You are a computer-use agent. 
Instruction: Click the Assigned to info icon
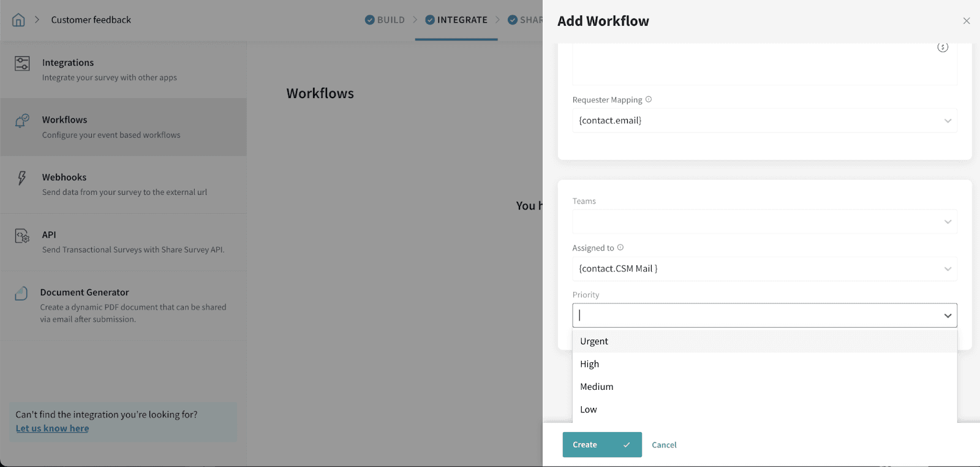[x=620, y=248]
